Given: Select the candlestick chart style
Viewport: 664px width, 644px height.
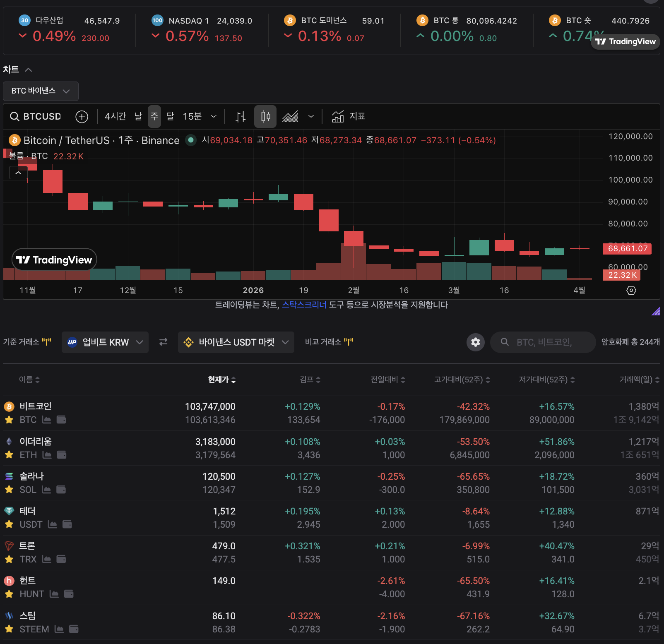Looking at the screenshot, I should point(265,116).
